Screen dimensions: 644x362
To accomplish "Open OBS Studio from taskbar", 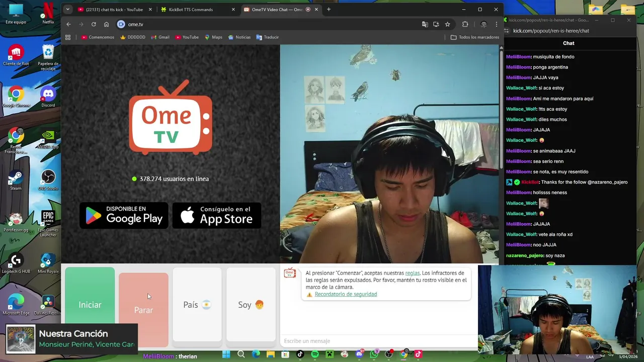I will tap(389, 354).
